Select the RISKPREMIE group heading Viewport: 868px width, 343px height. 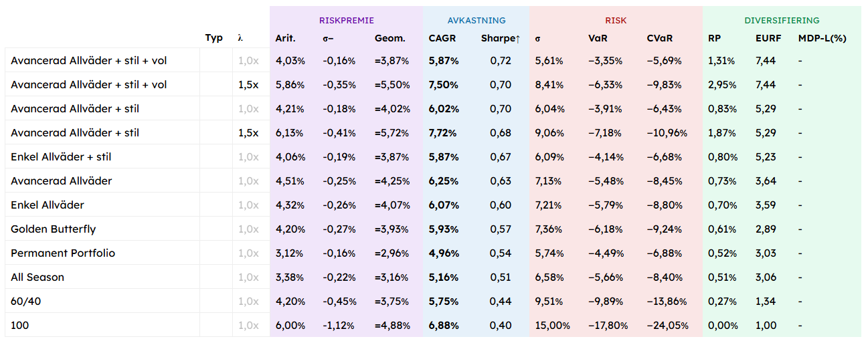click(346, 20)
